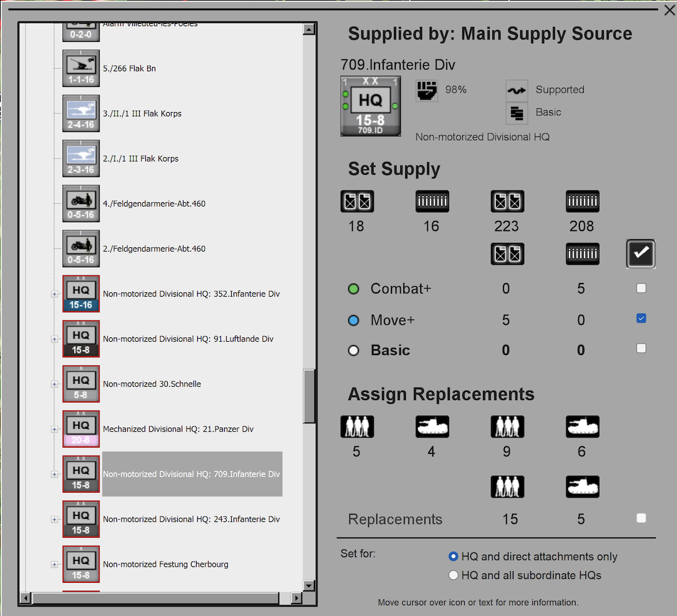Click the 5./266 Flak Bn label

tap(130, 68)
